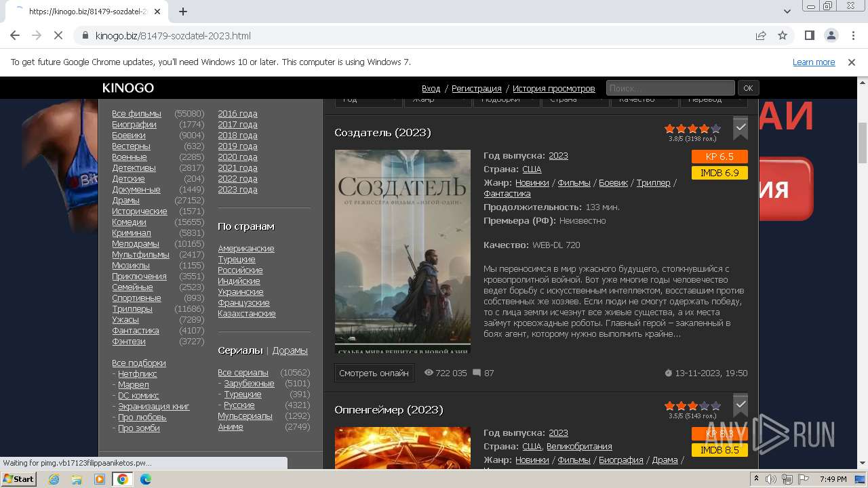The height and width of the screenshot is (488, 868).
Task: Open the Фантастика category
Action: [136, 331]
